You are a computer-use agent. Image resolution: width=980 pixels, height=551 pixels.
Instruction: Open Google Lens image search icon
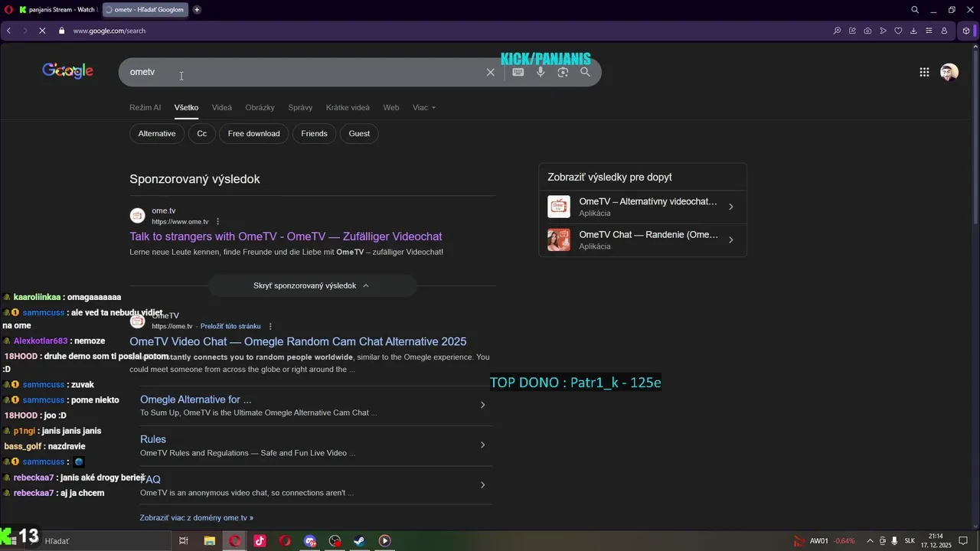pyautogui.click(x=563, y=72)
